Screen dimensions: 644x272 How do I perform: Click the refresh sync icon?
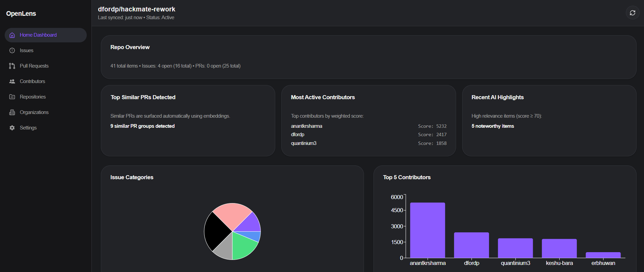point(632,13)
